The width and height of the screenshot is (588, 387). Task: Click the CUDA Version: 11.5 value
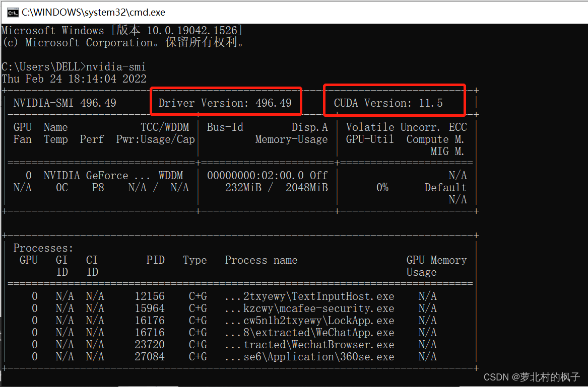[388, 103]
